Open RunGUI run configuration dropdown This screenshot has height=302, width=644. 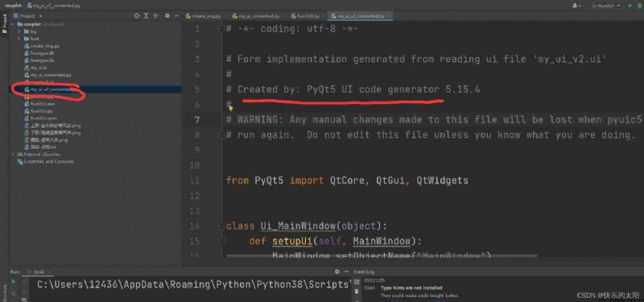click(606, 6)
